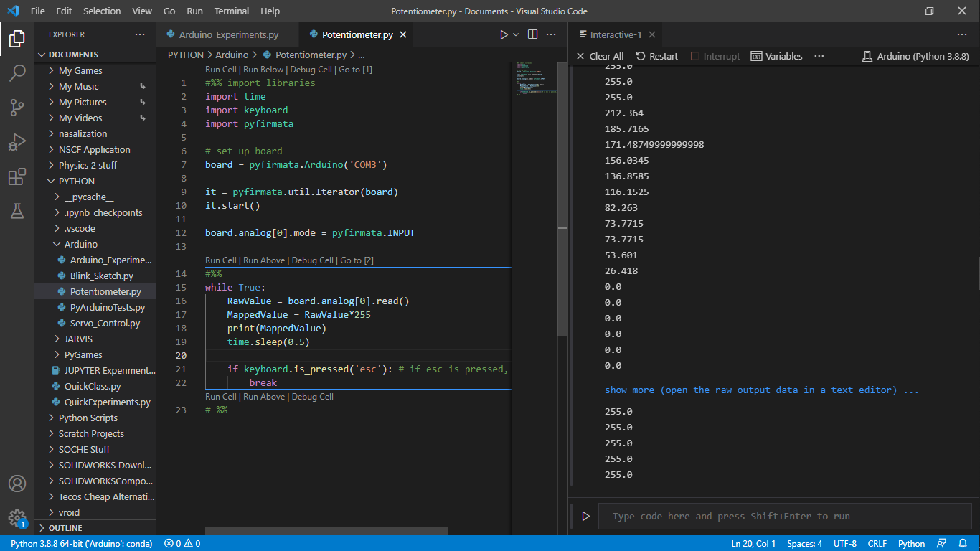The image size is (980, 551).
Task: Expand the nasalization folder
Action: click(x=83, y=133)
